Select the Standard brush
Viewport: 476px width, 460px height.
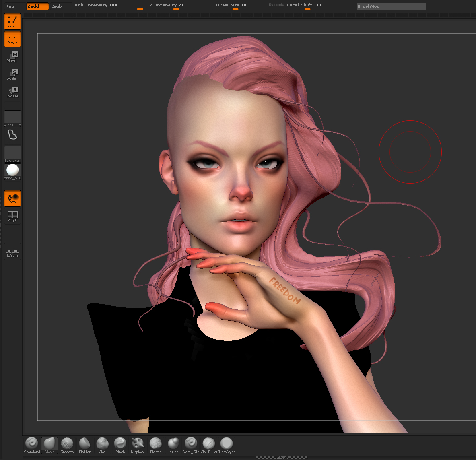pyautogui.click(x=32, y=446)
